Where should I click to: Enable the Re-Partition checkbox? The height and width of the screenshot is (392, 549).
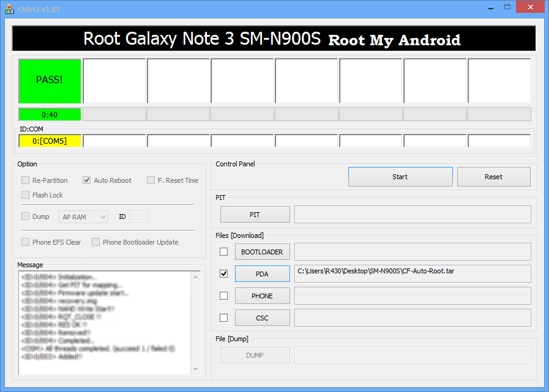coord(25,180)
